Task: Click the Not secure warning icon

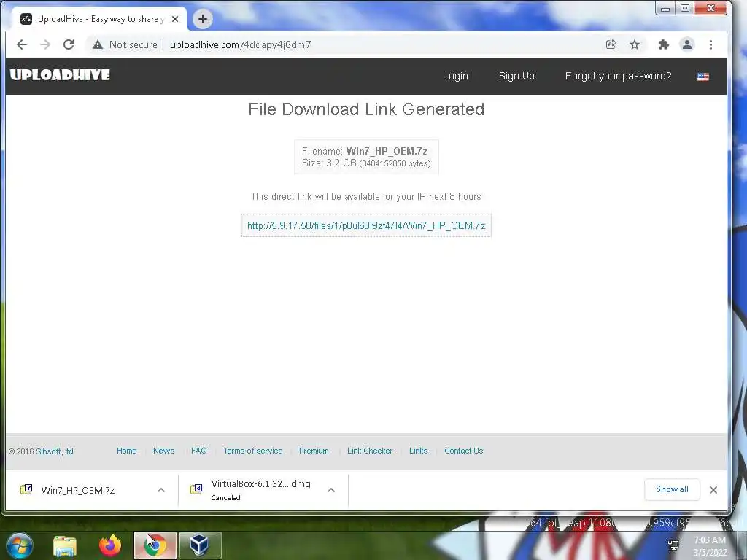Action: (98, 44)
